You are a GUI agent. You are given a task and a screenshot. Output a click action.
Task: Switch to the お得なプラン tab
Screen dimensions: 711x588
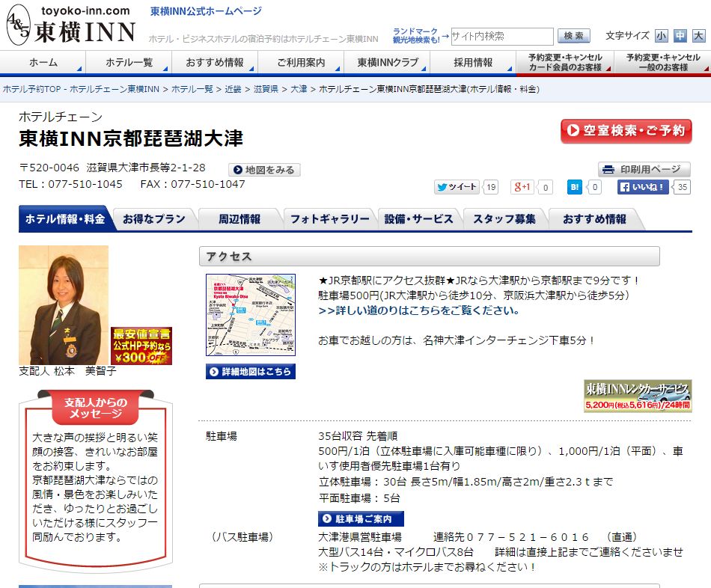154,219
